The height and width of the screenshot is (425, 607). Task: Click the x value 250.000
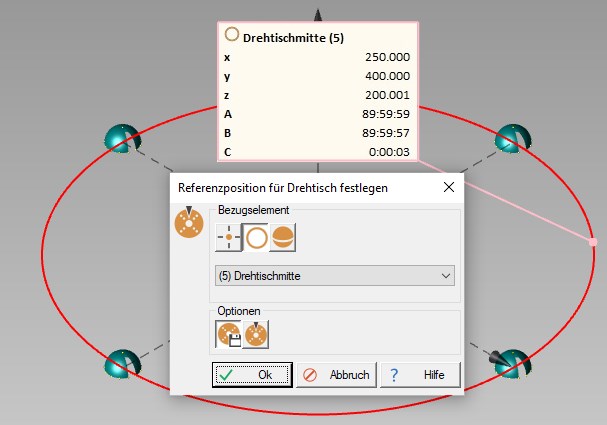[387, 57]
